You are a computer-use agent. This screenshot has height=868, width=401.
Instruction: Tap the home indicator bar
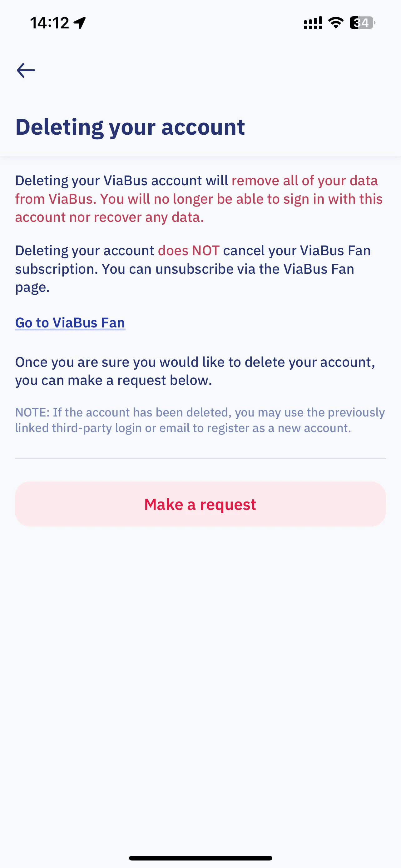coord(200,858)
